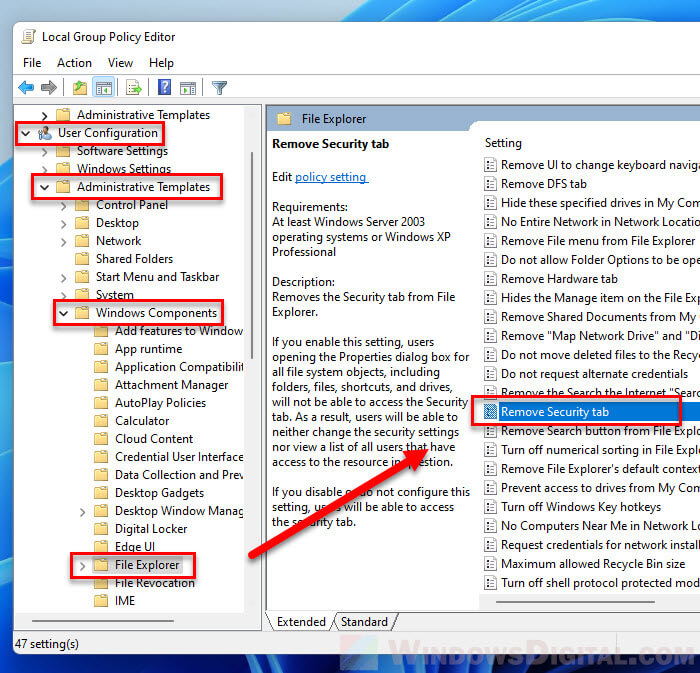Switch to the Extended tab
Screen dimensions: 700x673
[301, 622]
